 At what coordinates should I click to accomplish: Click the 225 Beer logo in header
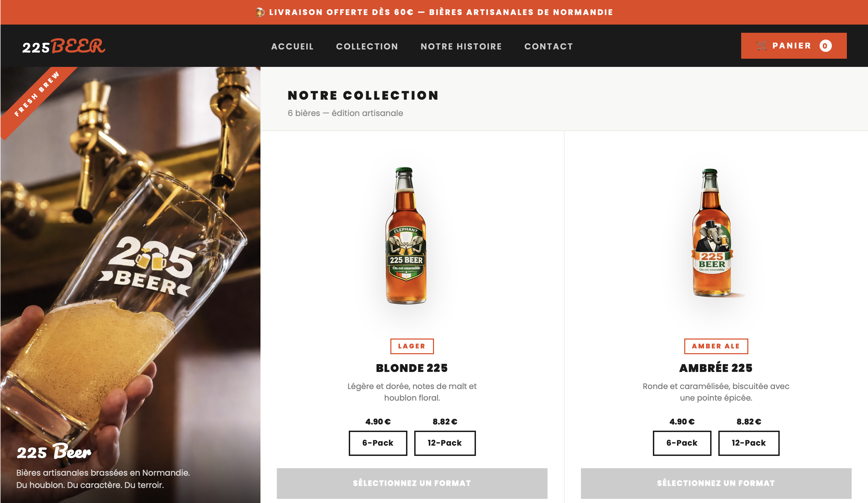tap(64, 46)
